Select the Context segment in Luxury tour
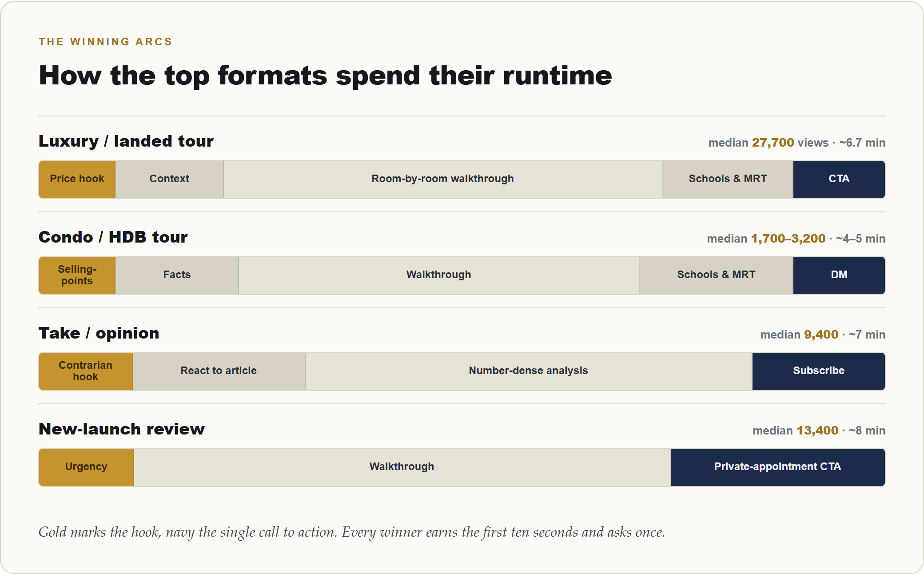 point(169,179)
